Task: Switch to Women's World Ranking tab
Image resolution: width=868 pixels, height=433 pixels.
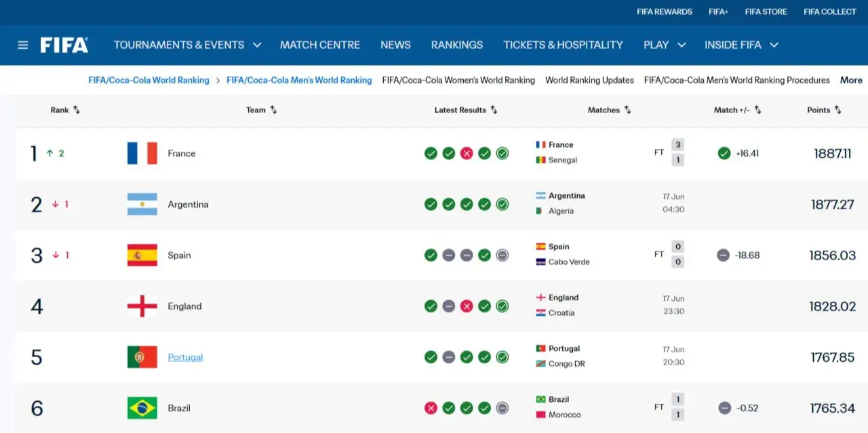Action: coord(458,80)
